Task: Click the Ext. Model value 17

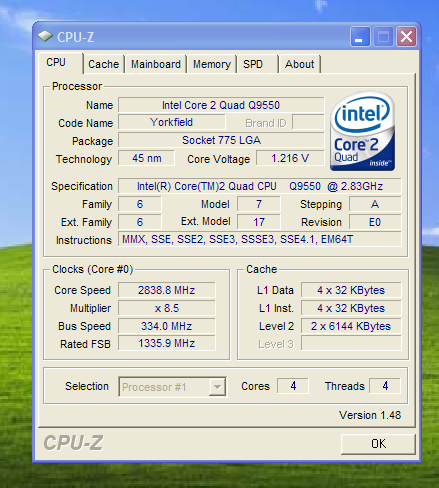Action: [x=259, y=222]
